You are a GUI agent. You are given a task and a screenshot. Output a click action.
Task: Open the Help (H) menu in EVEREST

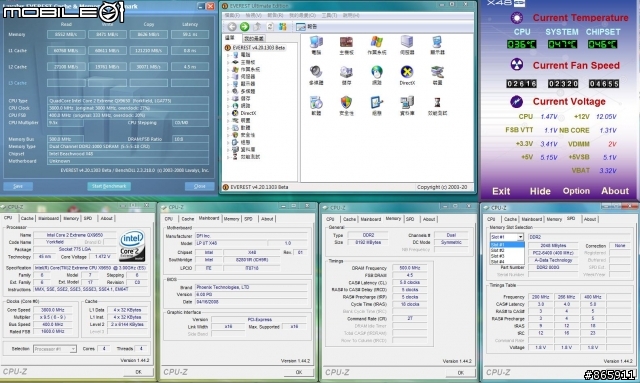(x=351, y=16)
